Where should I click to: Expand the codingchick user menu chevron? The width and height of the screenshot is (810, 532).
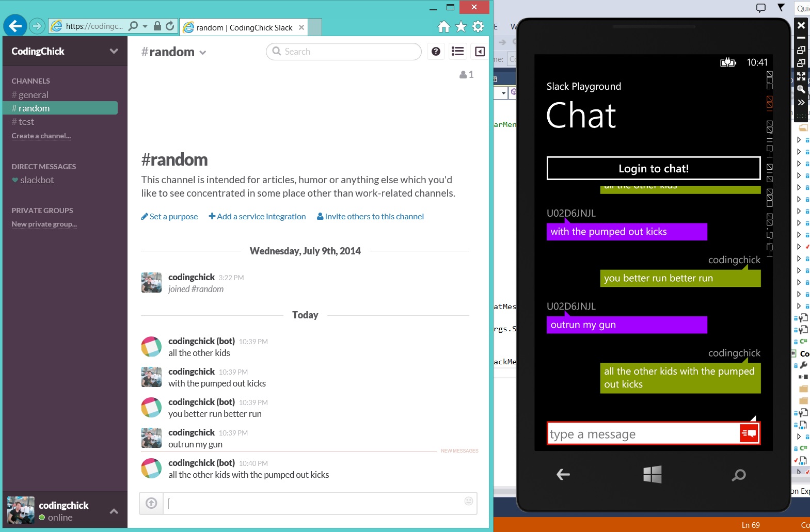pos(114,511)
